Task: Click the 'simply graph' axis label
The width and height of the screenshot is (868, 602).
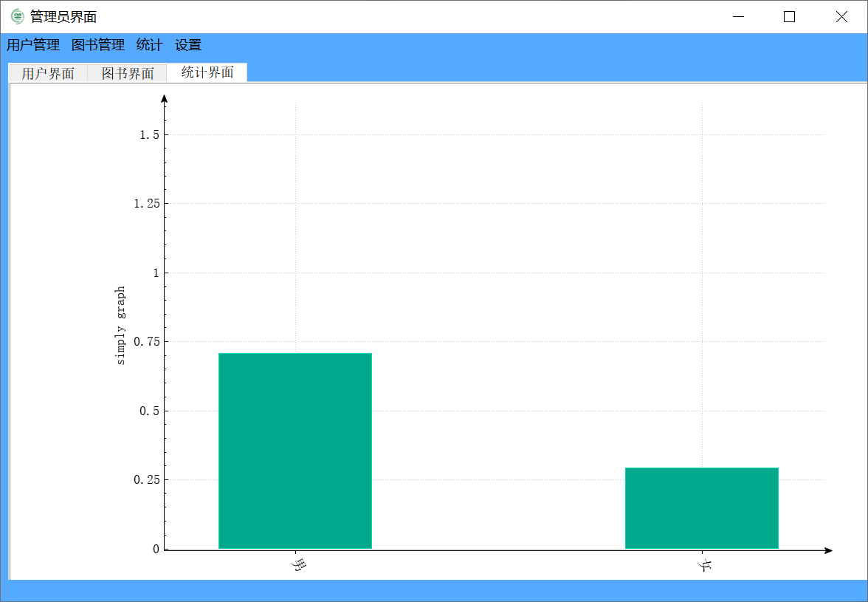Action: click(121, 326)
